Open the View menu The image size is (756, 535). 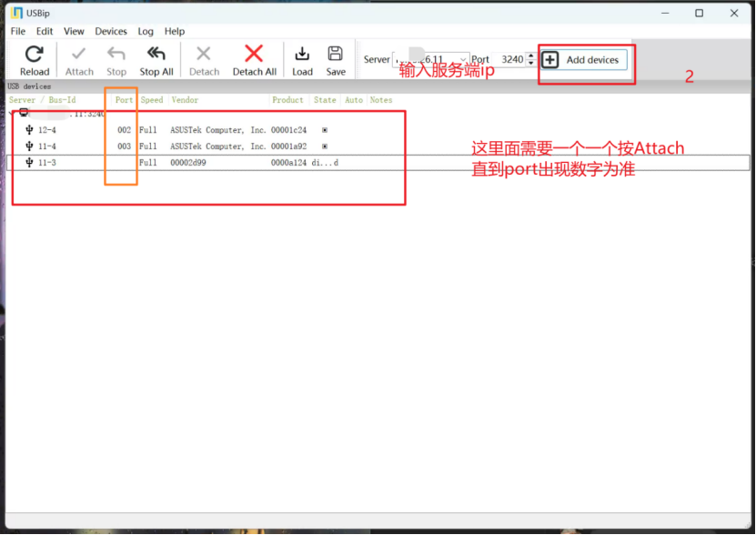[x=74, y=31]
